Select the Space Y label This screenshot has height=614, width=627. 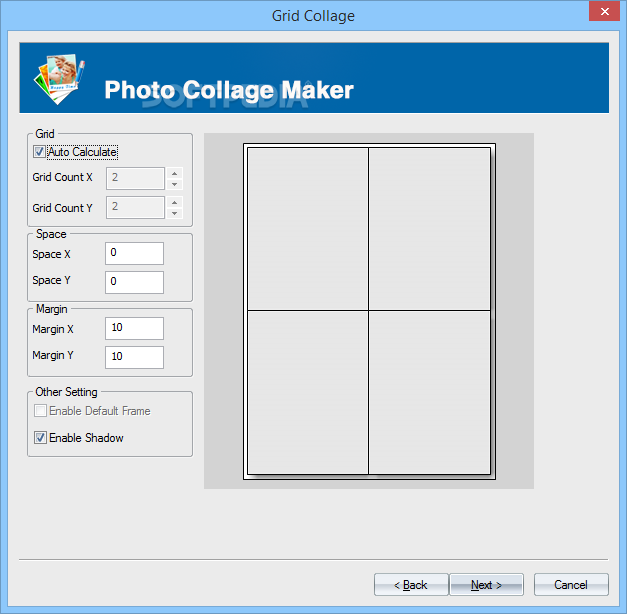pos(51,280)
